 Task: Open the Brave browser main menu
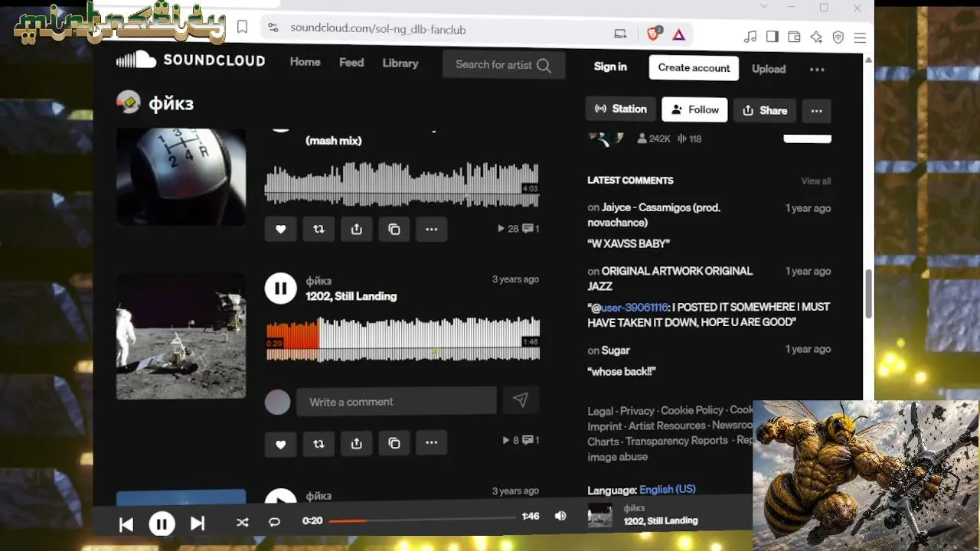pyautogui.click(x=860, y=37)
